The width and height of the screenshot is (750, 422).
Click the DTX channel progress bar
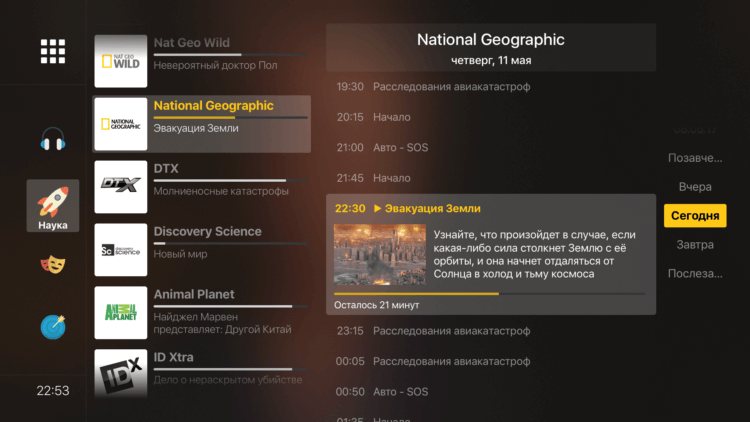coord(230,180)
